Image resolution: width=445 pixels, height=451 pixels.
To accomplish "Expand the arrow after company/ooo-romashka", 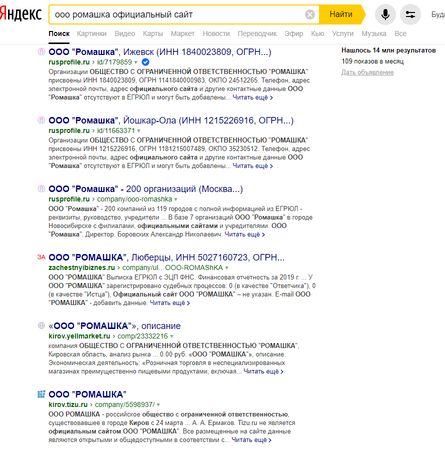I will click(176, 199).
